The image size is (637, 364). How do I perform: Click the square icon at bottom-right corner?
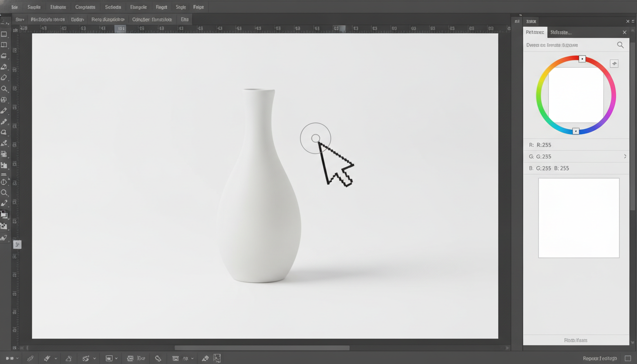pos(628,359)
